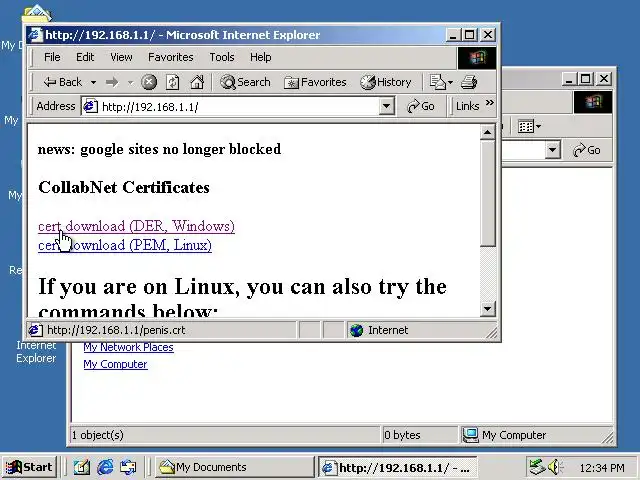Click the Forward arrow button

pos(112,82)
